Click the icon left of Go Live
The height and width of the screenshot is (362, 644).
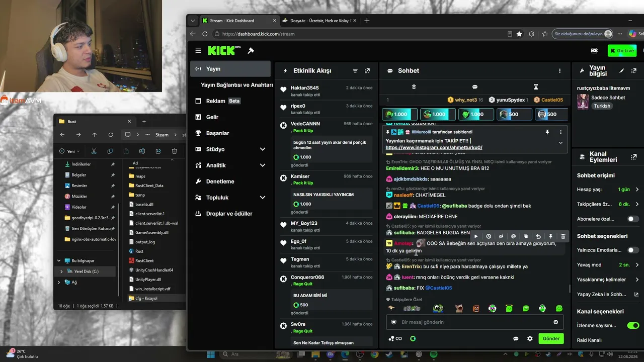(x=594, y=51)
